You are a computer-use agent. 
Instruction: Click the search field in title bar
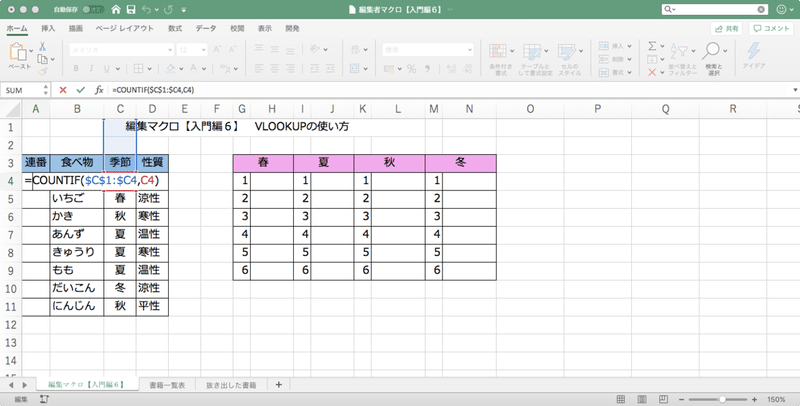(715, 9)
